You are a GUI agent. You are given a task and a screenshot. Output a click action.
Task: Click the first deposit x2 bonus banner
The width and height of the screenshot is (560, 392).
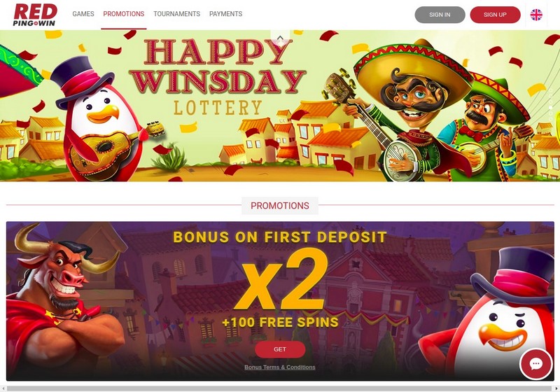pyautogui.click(x=280, y=301)
